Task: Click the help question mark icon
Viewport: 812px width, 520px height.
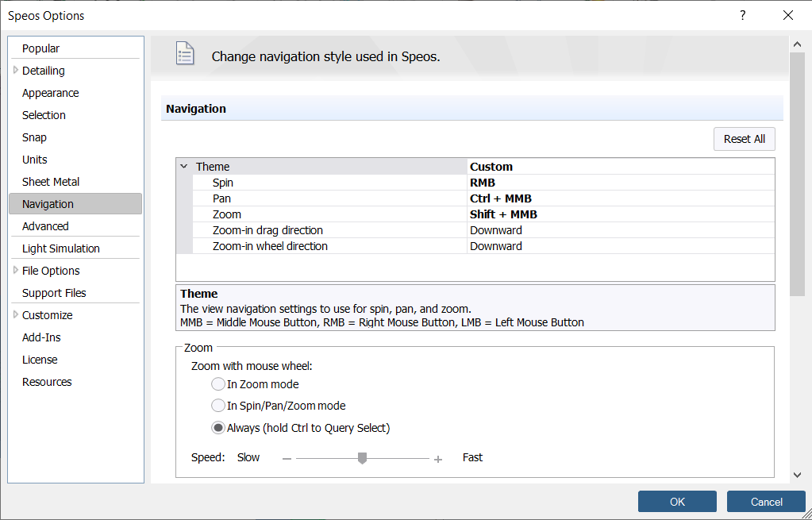Action: coord(743,15)
